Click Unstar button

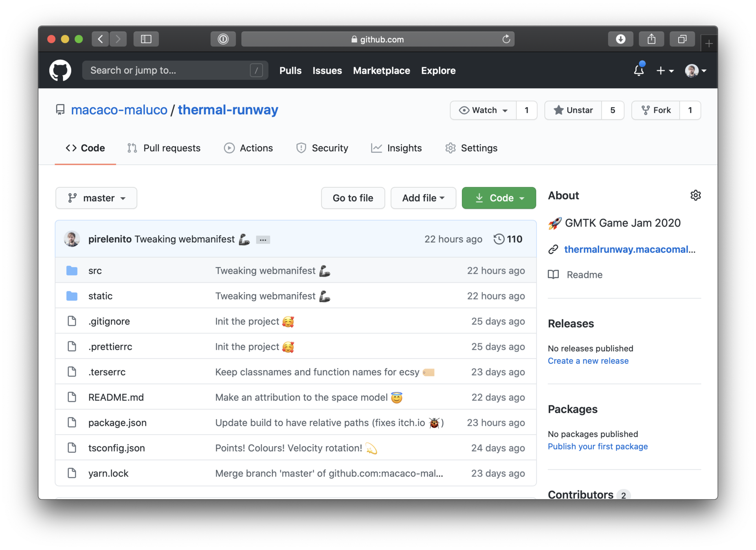(573, 110)
